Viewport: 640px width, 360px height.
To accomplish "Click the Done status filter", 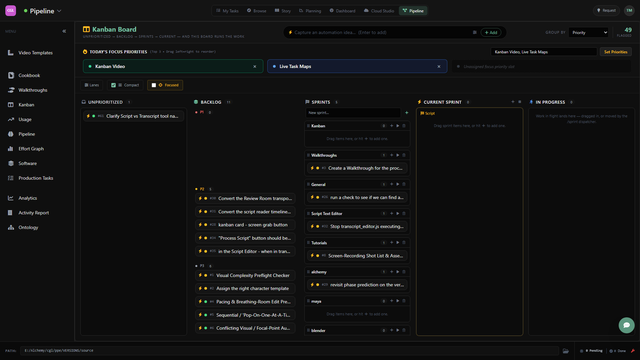I will click(618, 351).
